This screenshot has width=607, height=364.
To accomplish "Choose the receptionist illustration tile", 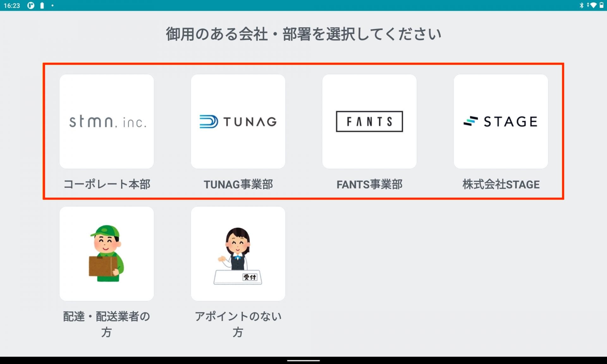I will coord(238,253).
